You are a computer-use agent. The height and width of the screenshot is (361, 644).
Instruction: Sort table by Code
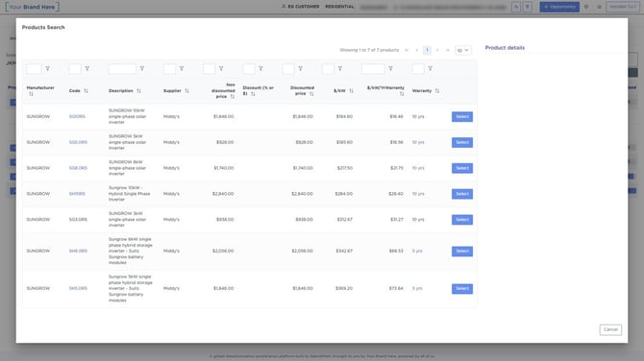(86, 90)
